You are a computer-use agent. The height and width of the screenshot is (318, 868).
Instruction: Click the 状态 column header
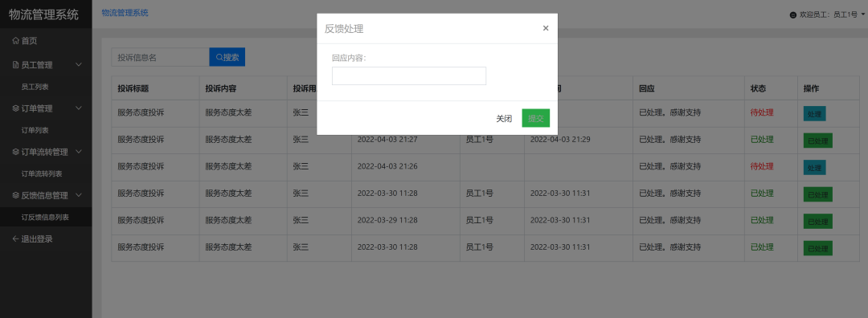pyautogui.click(x=759, y=88)
